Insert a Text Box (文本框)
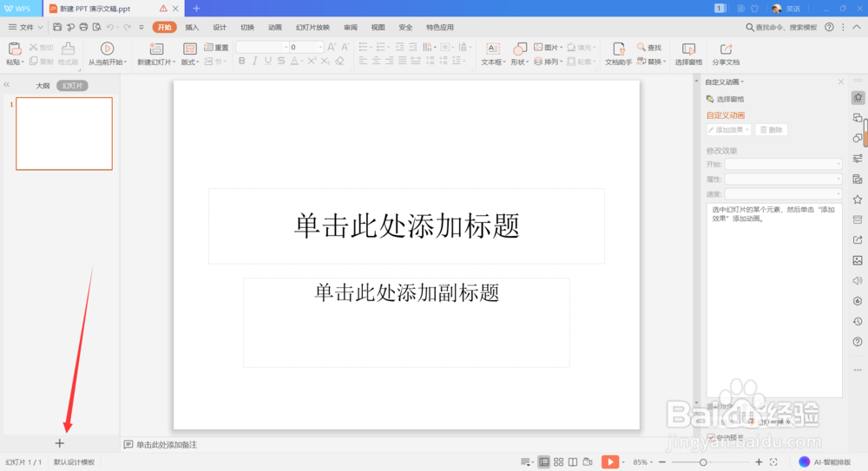 coord(493,54)
